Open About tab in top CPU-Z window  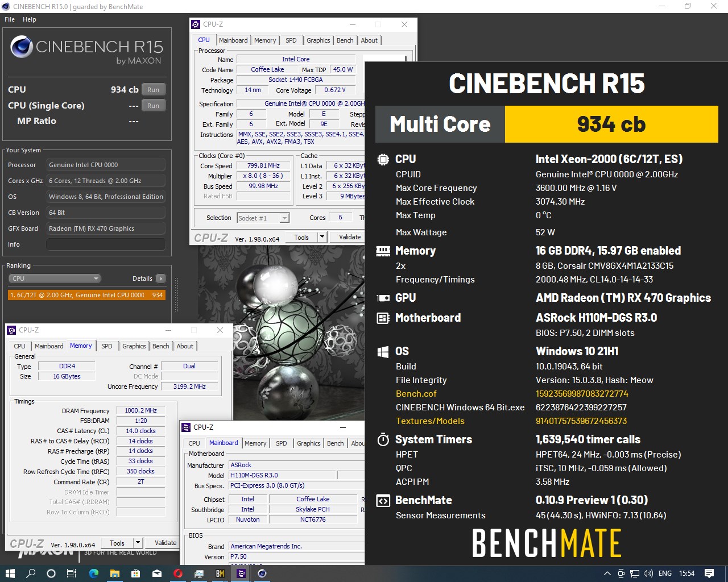click(369, 40)
